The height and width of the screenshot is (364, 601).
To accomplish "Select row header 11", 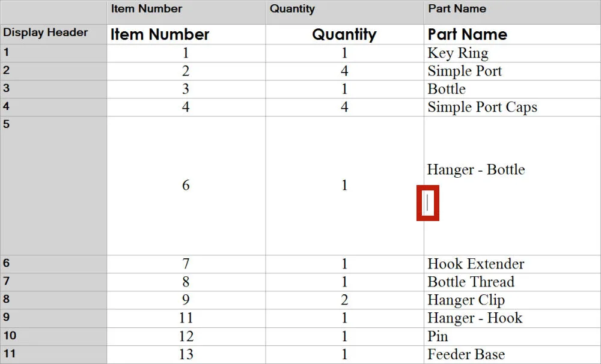I will coord(53,355).
